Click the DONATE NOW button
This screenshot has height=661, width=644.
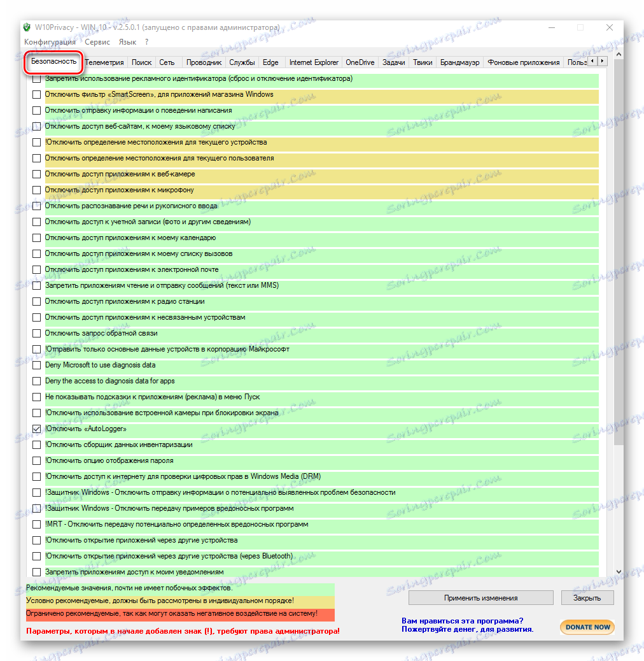click(586, 627)
